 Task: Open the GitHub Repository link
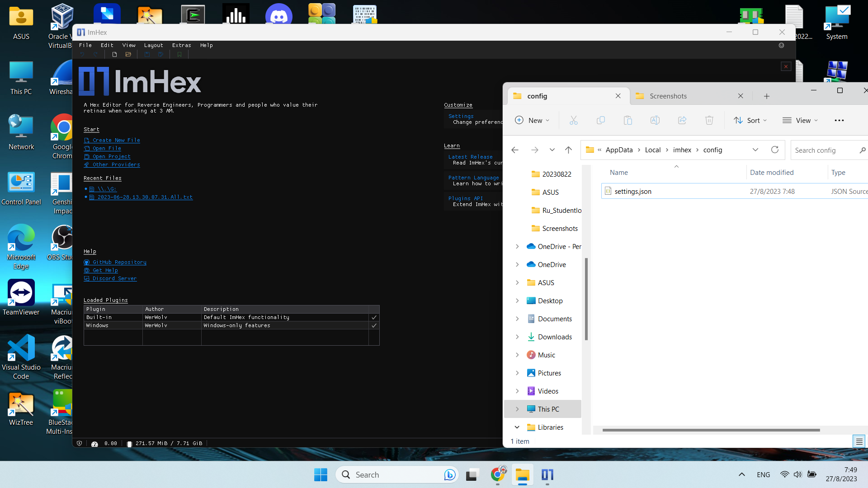pos(119,262)
